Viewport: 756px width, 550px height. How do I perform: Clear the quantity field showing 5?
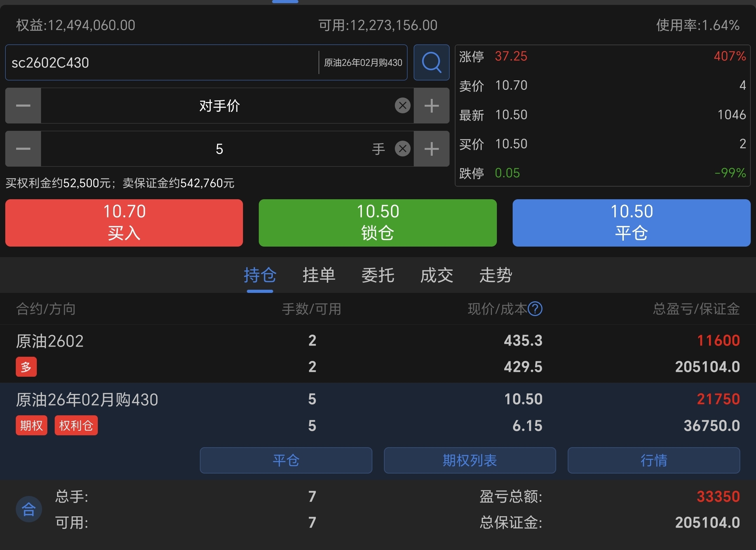(x=403, y=149)
